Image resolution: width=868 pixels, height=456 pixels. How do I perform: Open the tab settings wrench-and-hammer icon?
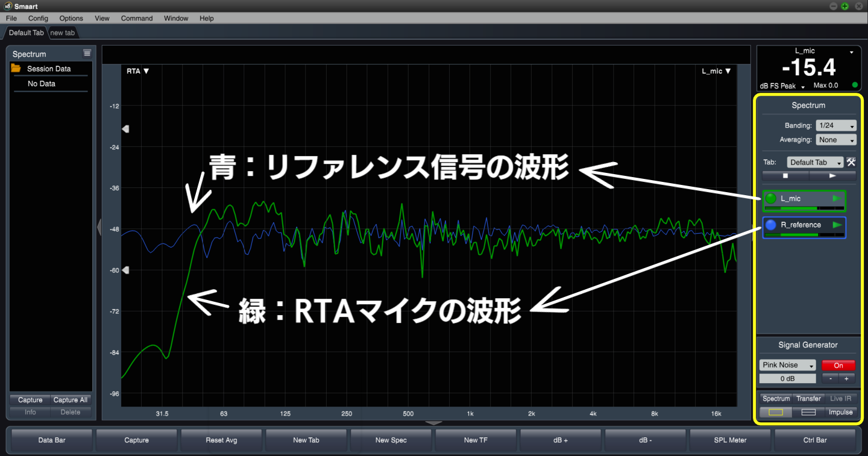click(x=851, y=162)
